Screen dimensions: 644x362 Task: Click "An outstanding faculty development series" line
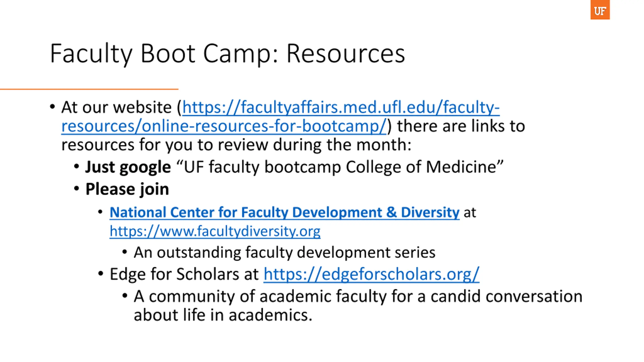click(285, 252)
